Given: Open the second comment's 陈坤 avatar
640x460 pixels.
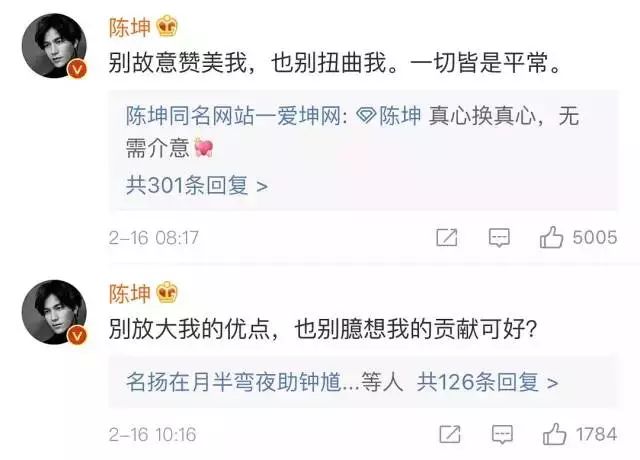Looking at the screenshot, I should tap(54, 312).
